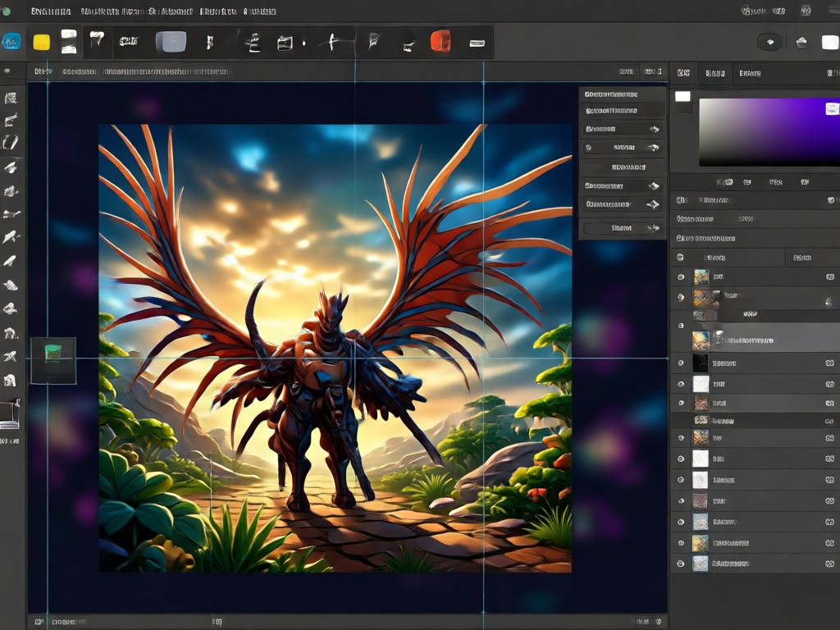Click the white bar icon ending the toolbar

coord(477,43)
